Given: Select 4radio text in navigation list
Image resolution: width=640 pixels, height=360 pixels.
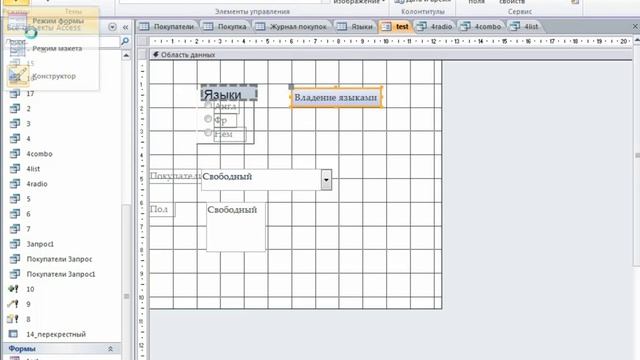Looking at the screenshot, I should tap(37, 184).
